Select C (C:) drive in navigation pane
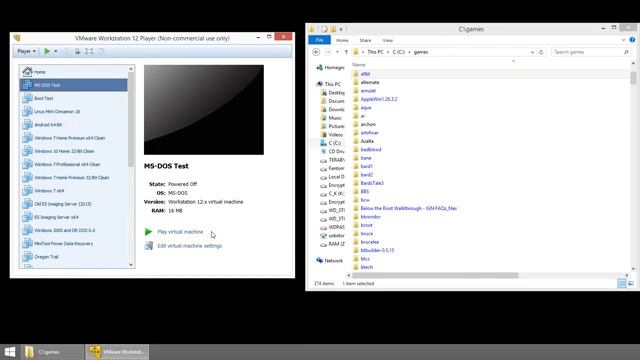 [331, 143]
